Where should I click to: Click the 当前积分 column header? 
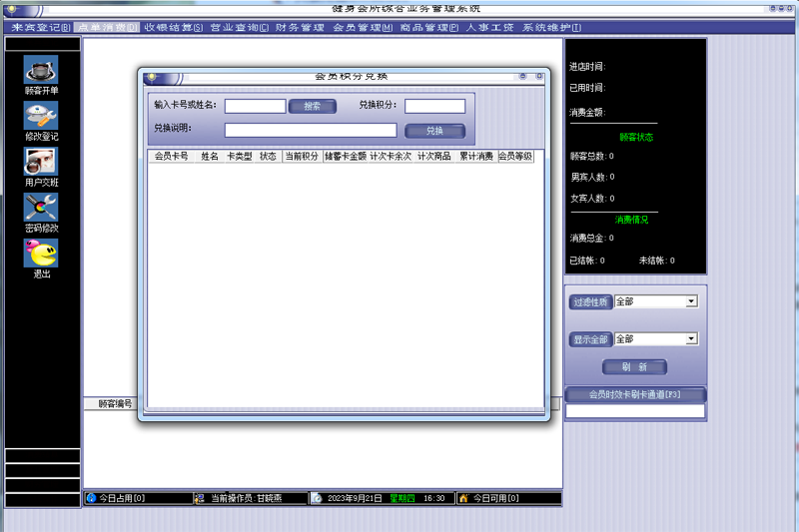pyautogui.click(x=302, y=157)
